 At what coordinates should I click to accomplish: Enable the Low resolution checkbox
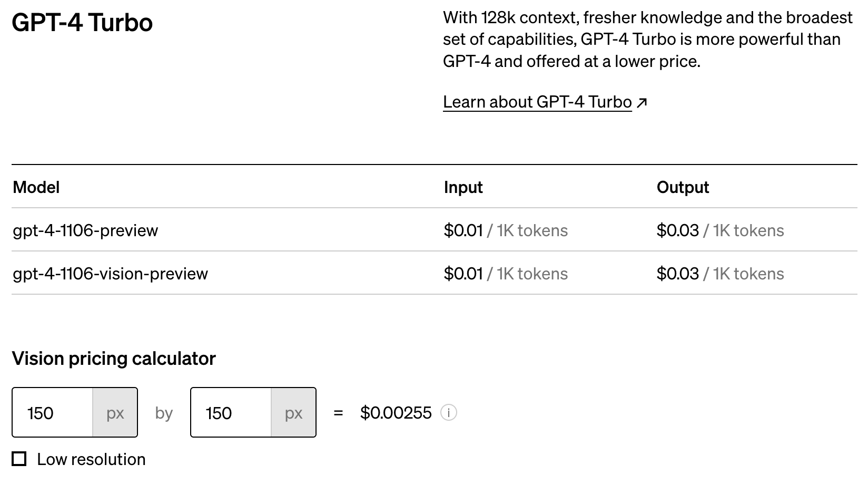(19, 459)
